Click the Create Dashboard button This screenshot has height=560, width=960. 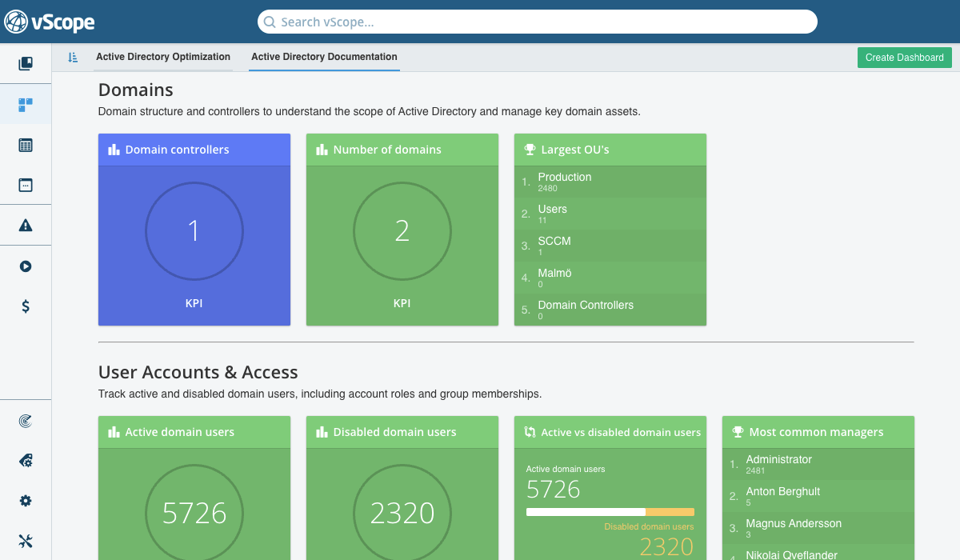tap(905, 58)
